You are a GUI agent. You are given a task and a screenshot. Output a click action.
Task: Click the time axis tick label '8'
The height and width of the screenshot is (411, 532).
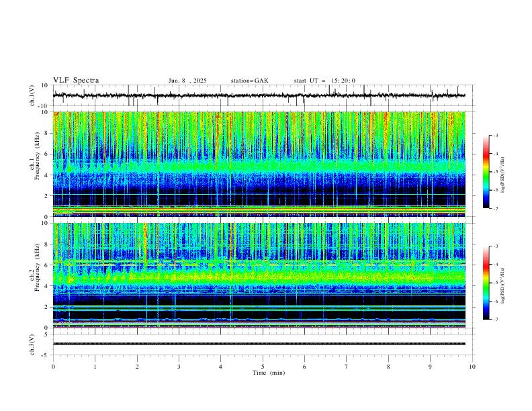[388, 367]
